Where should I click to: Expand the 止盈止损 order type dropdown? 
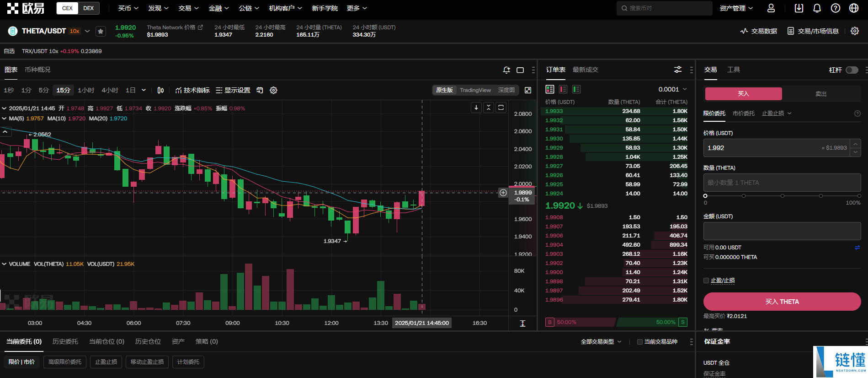(776, 113)
